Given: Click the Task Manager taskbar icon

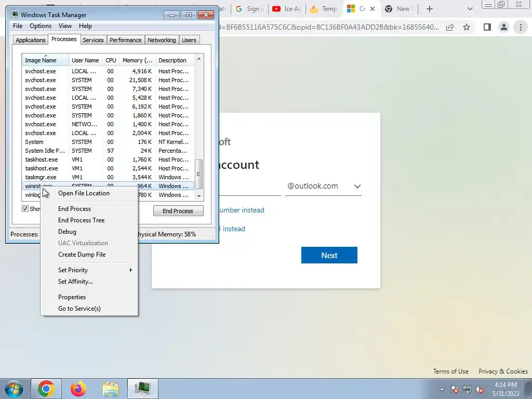Looking at the screenshot, I should [143, 389].
